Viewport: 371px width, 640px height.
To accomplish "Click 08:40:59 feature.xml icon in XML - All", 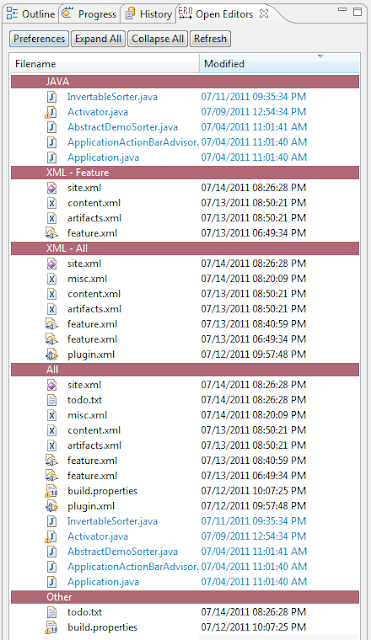I will click(51, 324).
